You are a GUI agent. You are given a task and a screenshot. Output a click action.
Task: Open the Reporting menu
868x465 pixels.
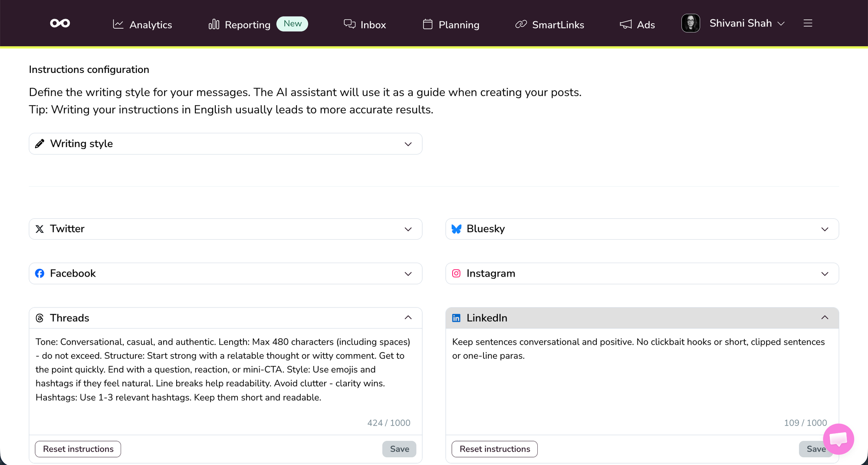coord(240,24)
